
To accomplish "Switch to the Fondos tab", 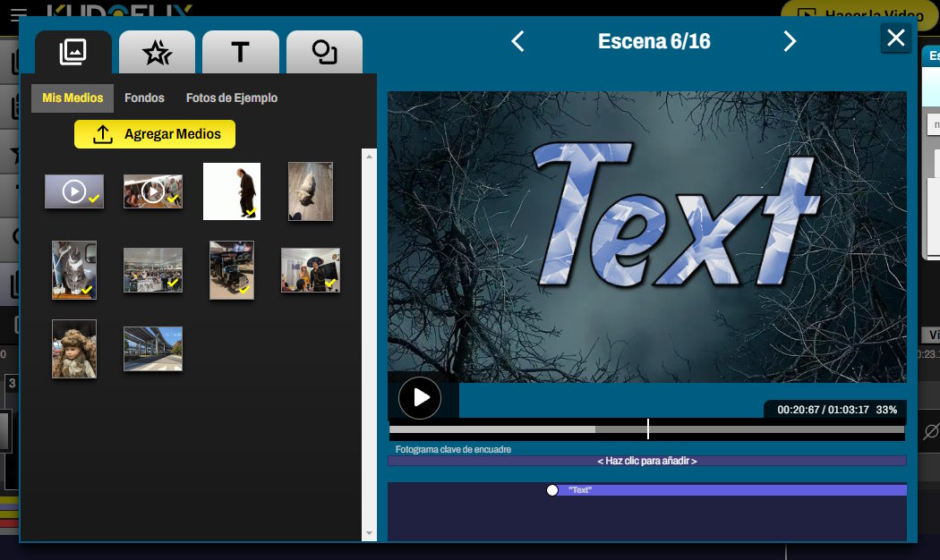I will coord(144,98).
